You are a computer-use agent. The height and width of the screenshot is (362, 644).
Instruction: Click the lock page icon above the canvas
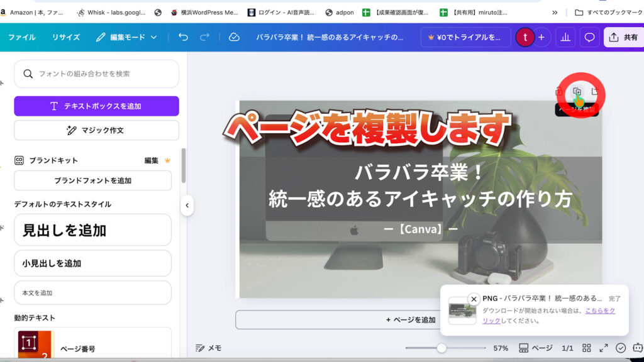coord(559,92)
